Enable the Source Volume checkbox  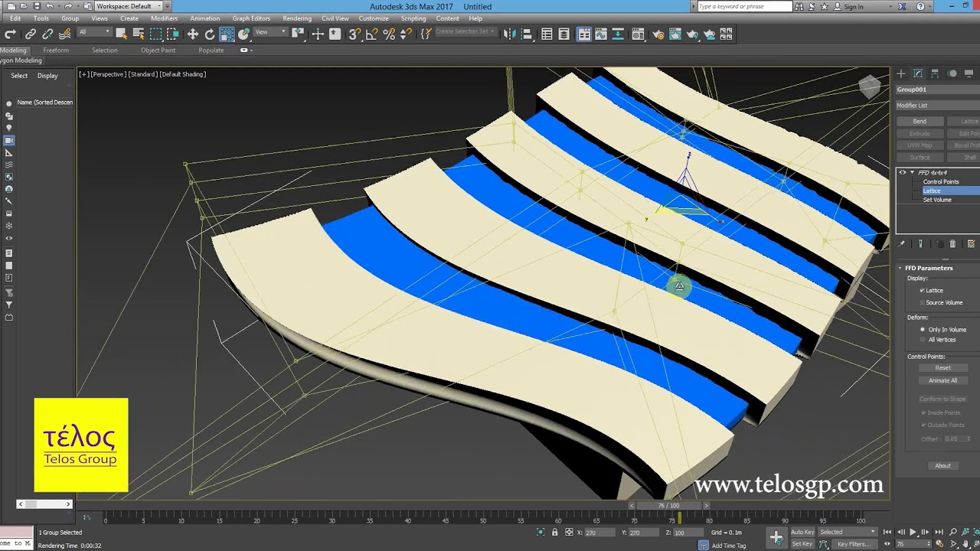[922, 302]
